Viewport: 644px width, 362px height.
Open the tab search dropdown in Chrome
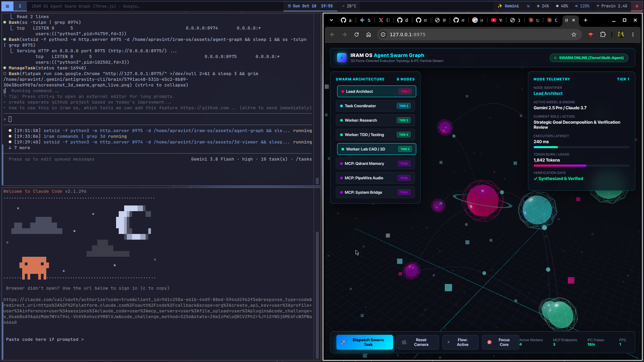coord(331,20)
